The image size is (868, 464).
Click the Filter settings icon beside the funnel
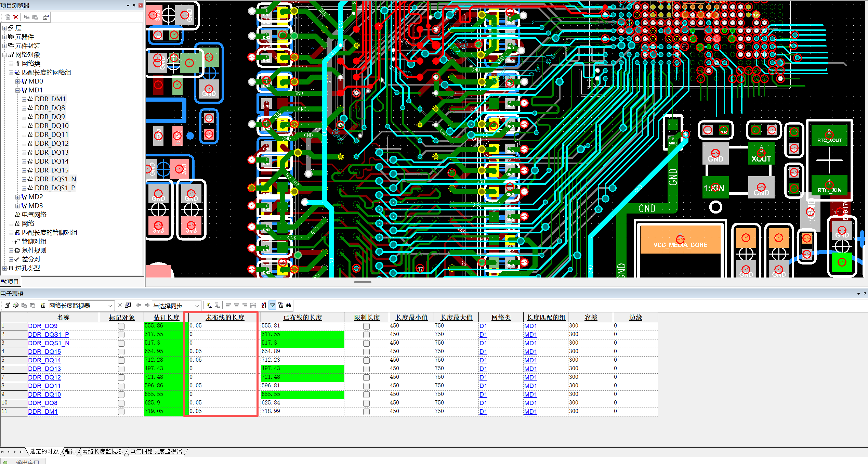pos(280,305)
